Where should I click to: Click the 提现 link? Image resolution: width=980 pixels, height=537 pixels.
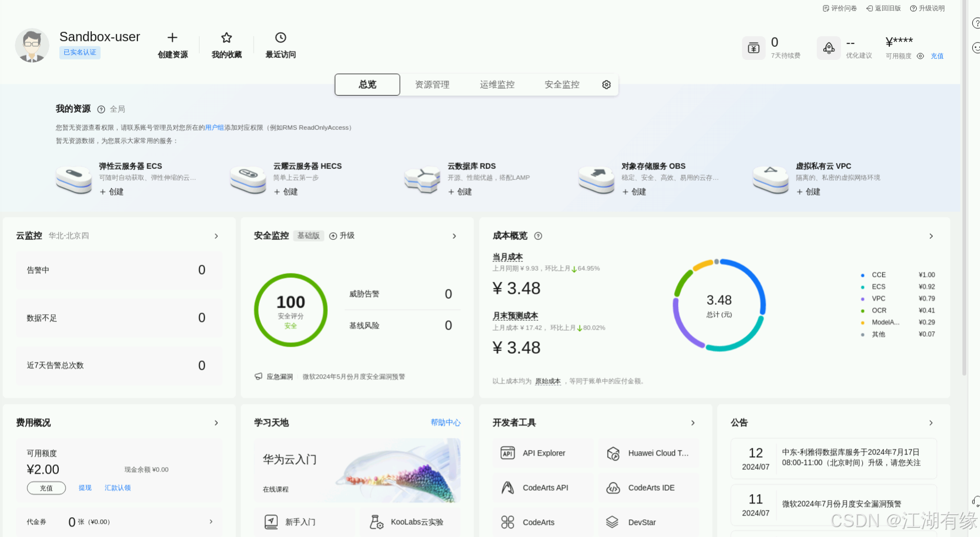(85, 488)
